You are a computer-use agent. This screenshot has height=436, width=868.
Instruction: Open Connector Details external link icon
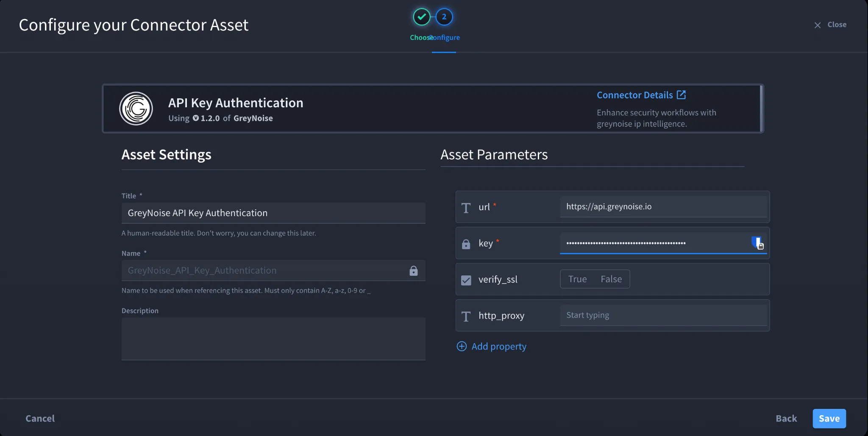pyautogui.click(x=681, y=94)
